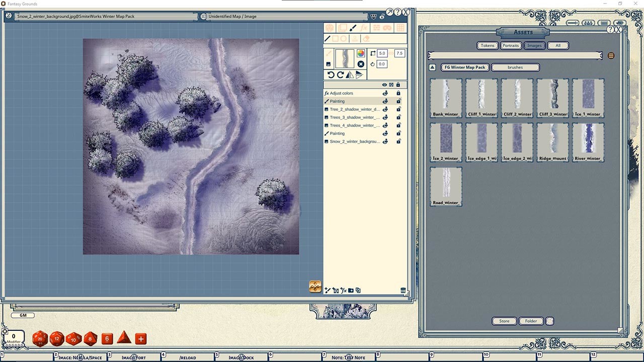Toggle visibility of Snow_2_winter_background layer

pos(385,141)
